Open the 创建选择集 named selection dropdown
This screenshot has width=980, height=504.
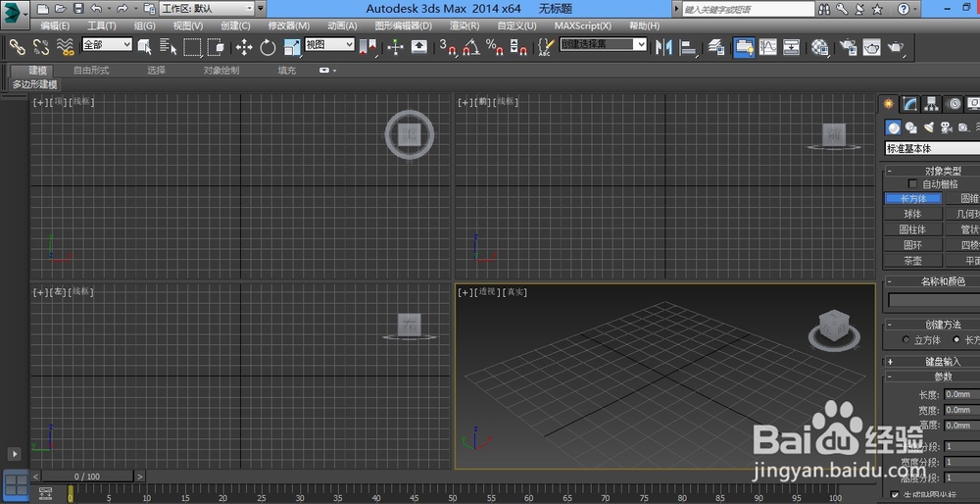pos(603,44)
